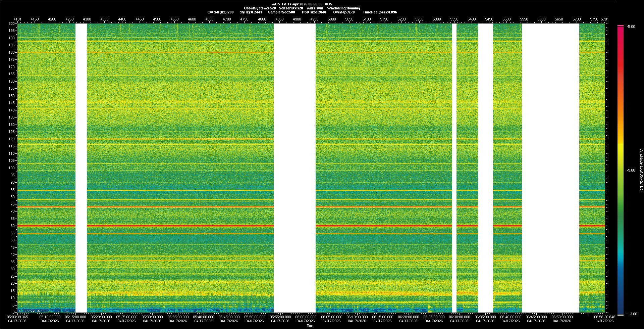The width and height of the screenshot is (644, 329).
Task: Click the Windowing:Hanning text in the header
Action: pyautogui.click(x=343, y=8)
